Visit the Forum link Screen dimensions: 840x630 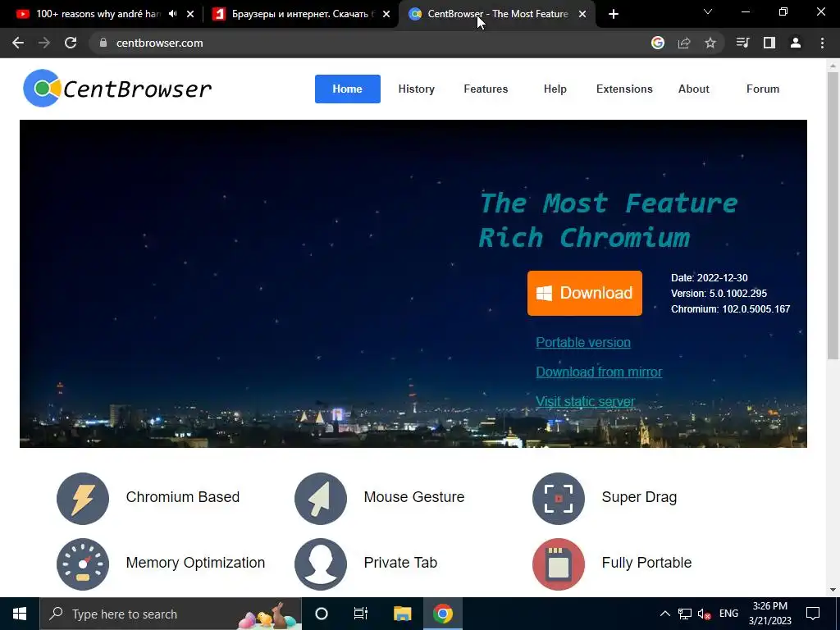(763, 89)
